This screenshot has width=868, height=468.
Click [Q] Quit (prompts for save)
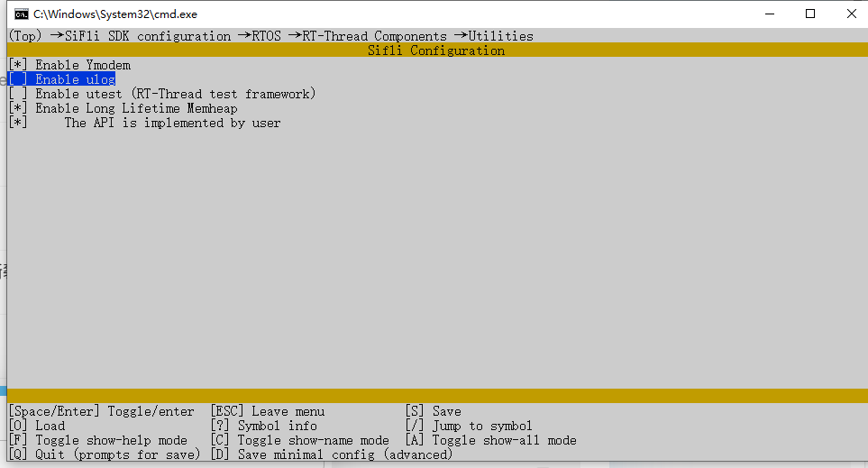[x=104, y=454]
